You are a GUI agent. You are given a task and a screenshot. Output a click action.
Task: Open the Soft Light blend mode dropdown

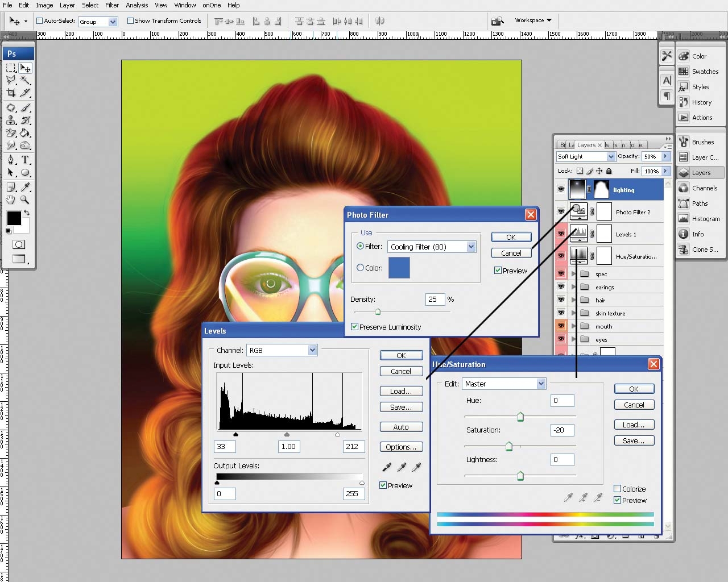(611, 156)
